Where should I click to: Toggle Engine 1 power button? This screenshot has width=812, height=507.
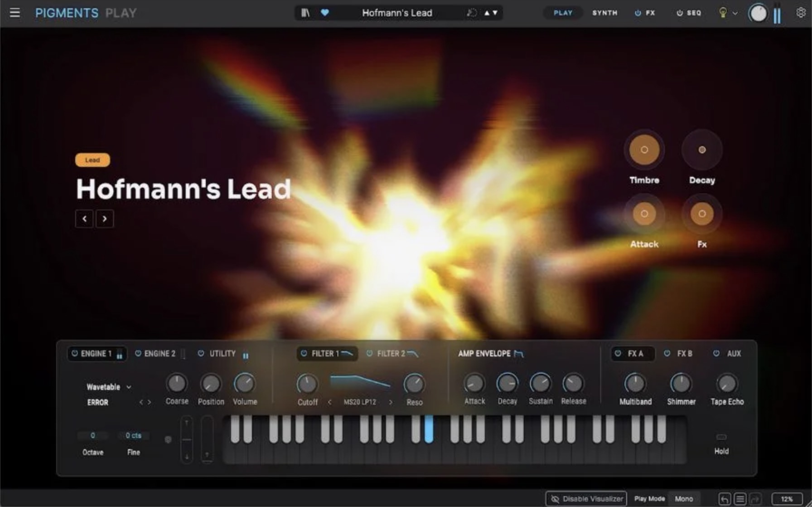pos(75,353)
